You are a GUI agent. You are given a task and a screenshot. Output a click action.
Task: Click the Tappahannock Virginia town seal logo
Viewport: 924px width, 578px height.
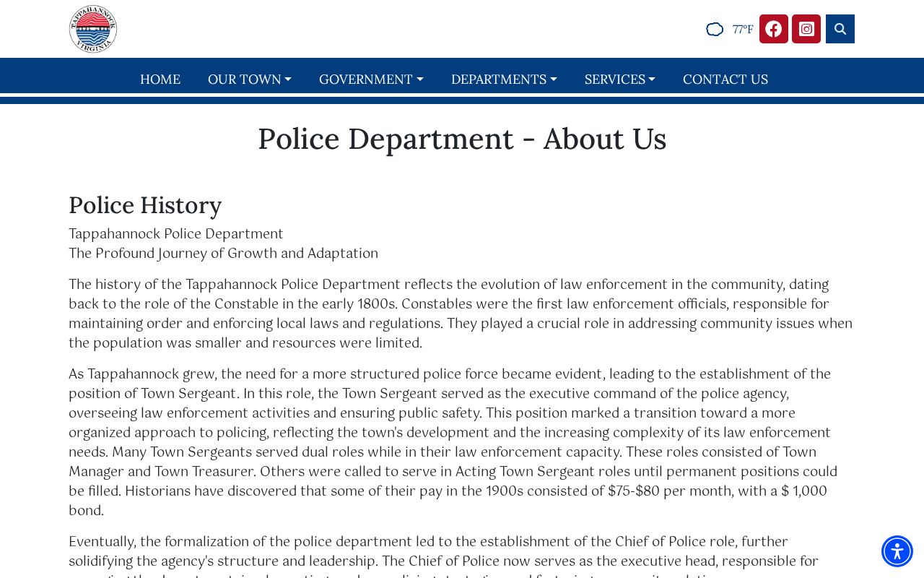93,29
